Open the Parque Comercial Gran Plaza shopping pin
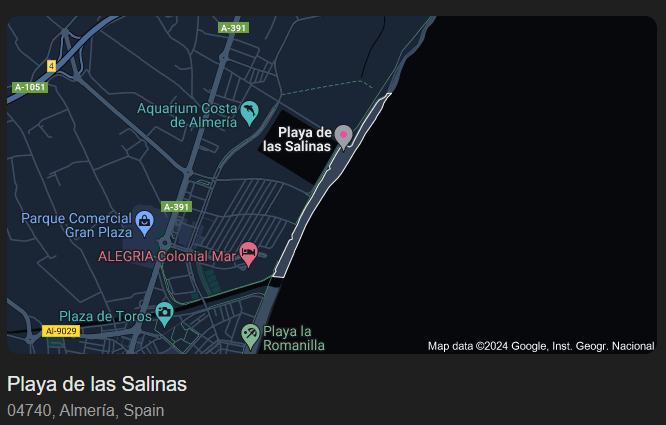 click(x=144, y=223)
